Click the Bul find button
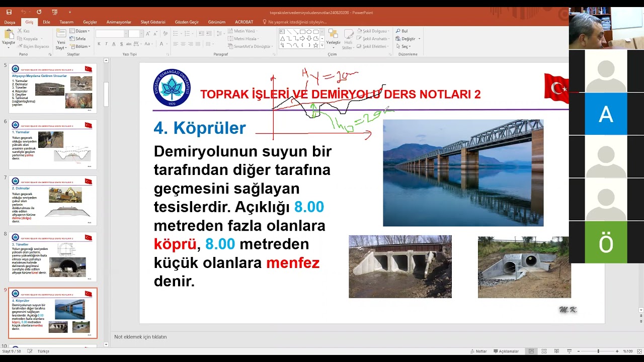 [x=401, y=31]
